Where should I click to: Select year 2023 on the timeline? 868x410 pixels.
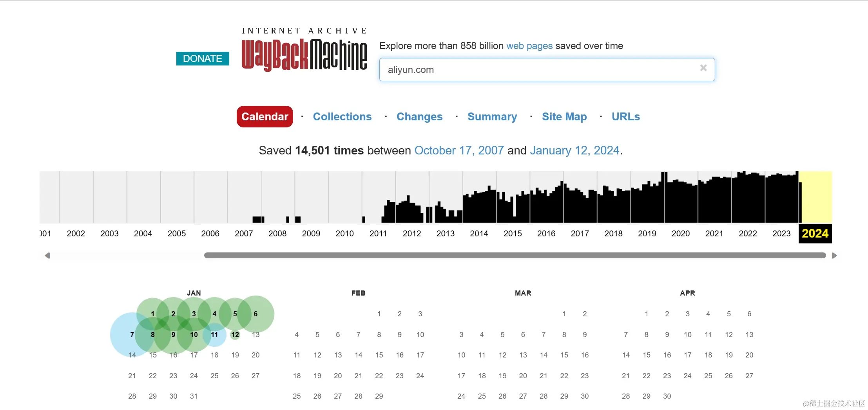[781, 234]
